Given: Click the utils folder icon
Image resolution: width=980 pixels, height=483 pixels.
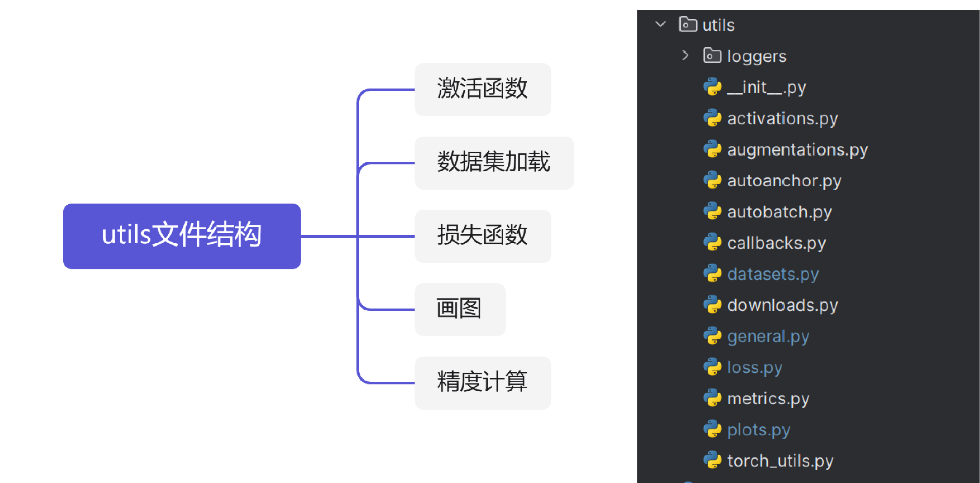Looking at the screenshot, I should tap(687, 24).
